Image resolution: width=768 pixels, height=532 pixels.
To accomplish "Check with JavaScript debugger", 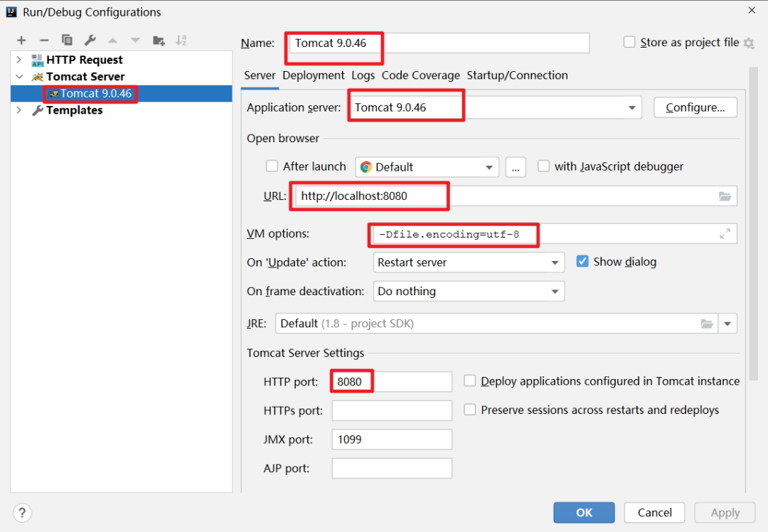I will (x=543, y=166).
